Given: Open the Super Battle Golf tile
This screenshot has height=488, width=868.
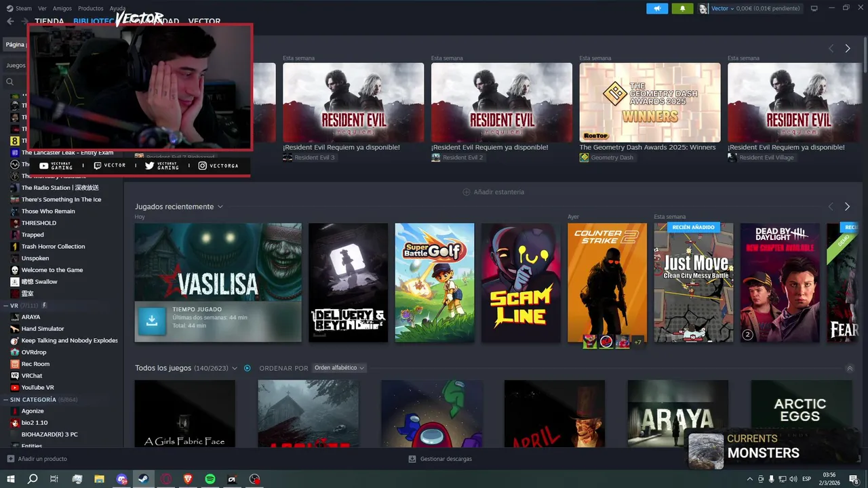Looking at the screenshot, I should 435,283.
